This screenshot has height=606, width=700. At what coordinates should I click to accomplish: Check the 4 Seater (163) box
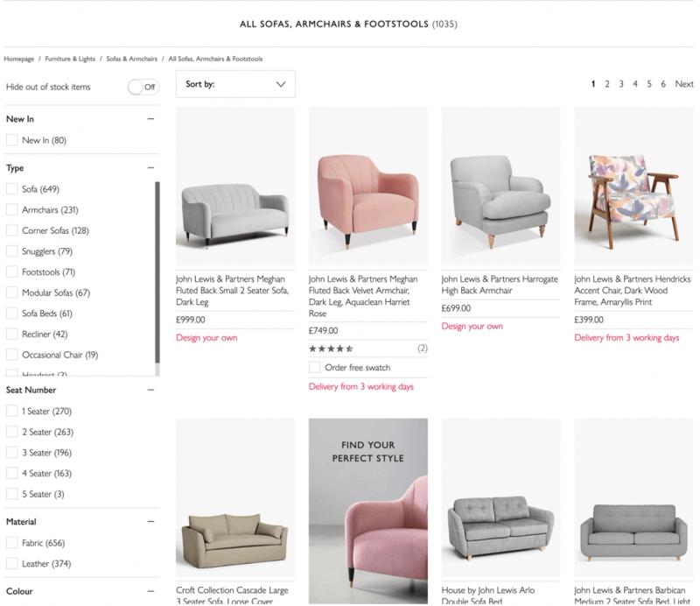coord(12,473)
